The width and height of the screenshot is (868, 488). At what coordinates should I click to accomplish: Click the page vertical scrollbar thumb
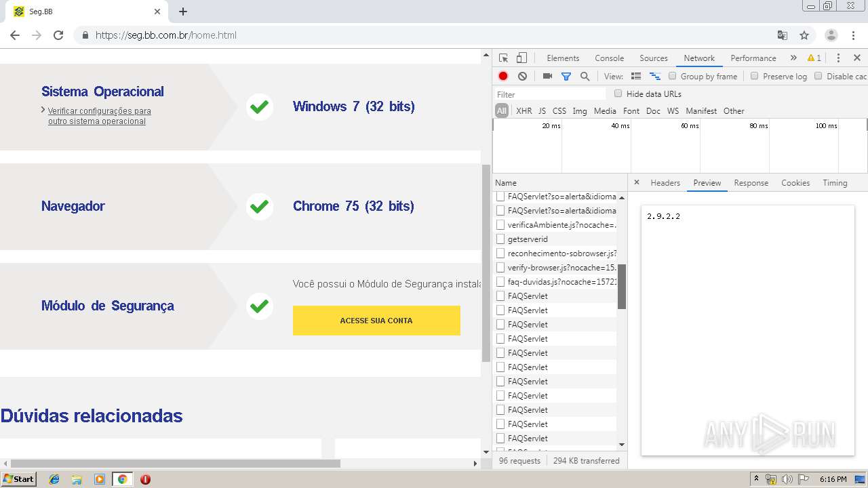[x=486, y=263]
